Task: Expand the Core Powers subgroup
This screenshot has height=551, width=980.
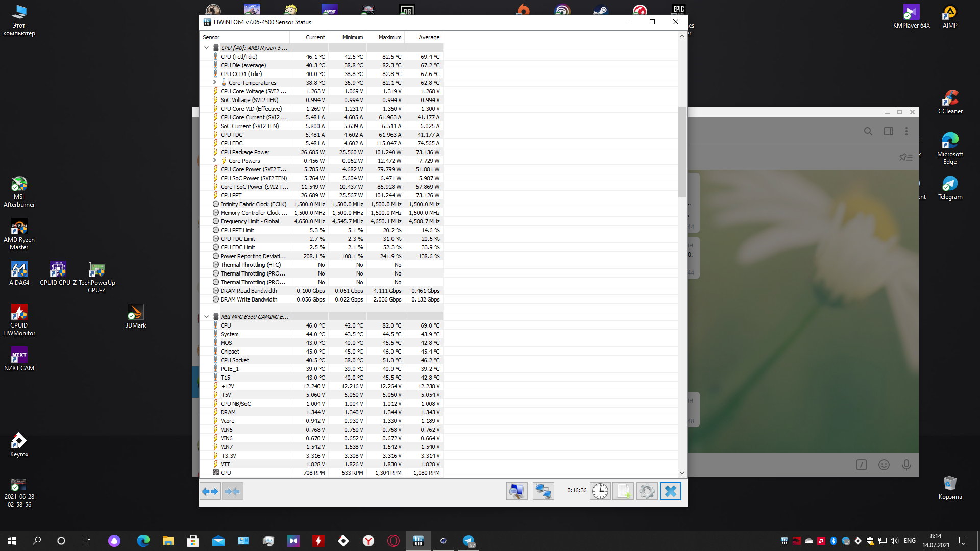Action: [x=214, y=160]
